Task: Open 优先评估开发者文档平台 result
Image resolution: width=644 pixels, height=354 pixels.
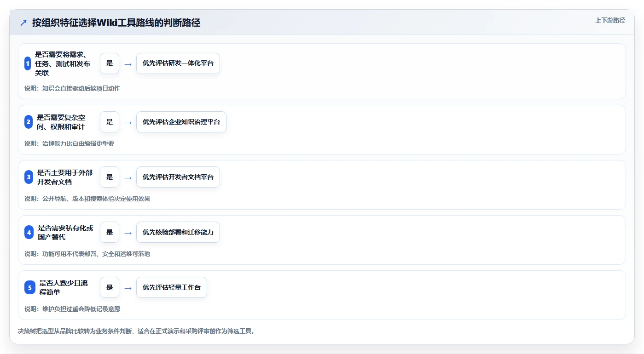Action: click(x=178, y=177)
